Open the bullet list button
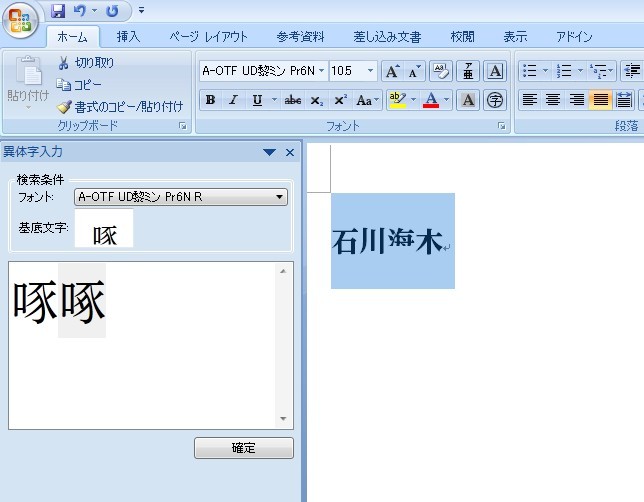Screen dimensions: 644x502 [529, 71]
